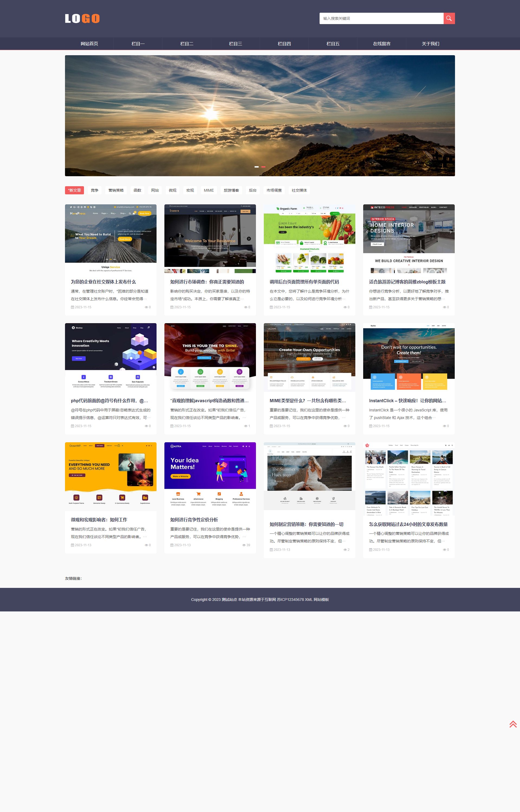Viewport: 520px width, 812px height.
Task: Select the first white carousel indicator dot
Action: point(257,167)
